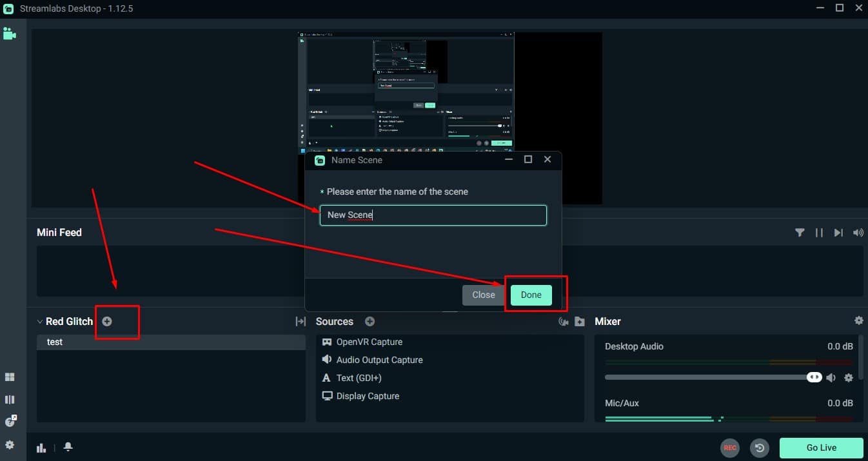The image size is (868, 461).
Task: Skip the current Mini Feed alert
Action: pyautogui.click(x=838, y=233)
